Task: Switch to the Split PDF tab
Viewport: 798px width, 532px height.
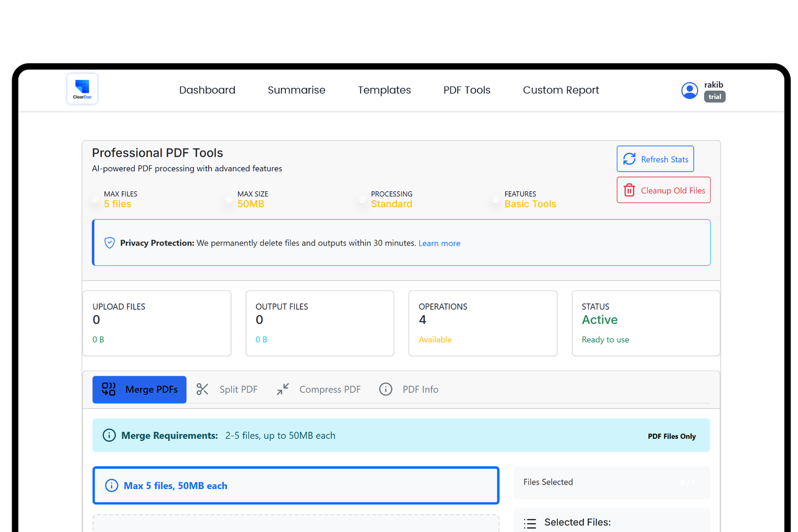Action: tap(238, 389)
